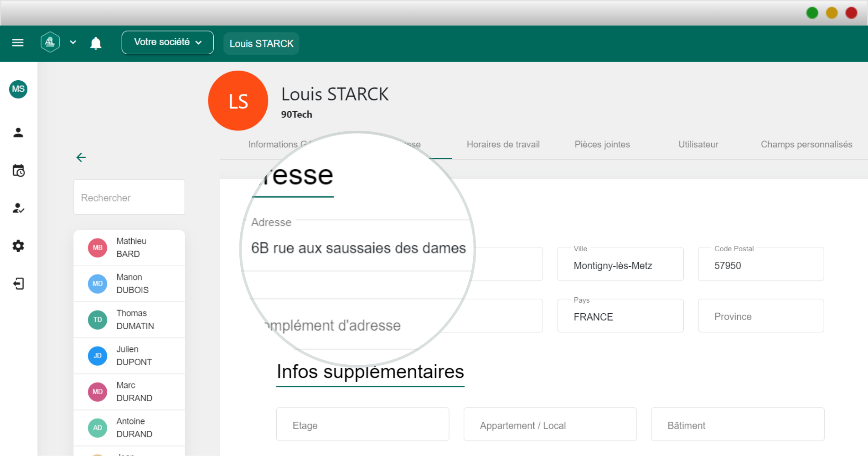
Task: Click the Louis STARCK header chip
Action: [261, 43]
